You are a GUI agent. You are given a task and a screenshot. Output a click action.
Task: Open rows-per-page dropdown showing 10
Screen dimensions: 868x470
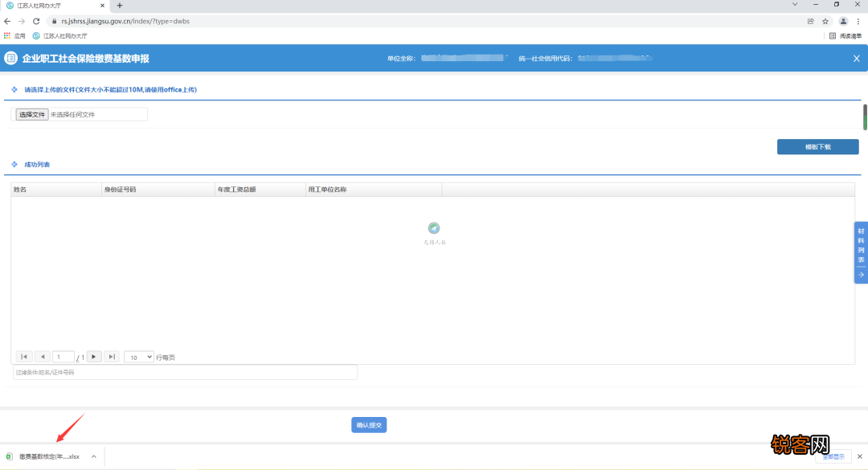138,357
